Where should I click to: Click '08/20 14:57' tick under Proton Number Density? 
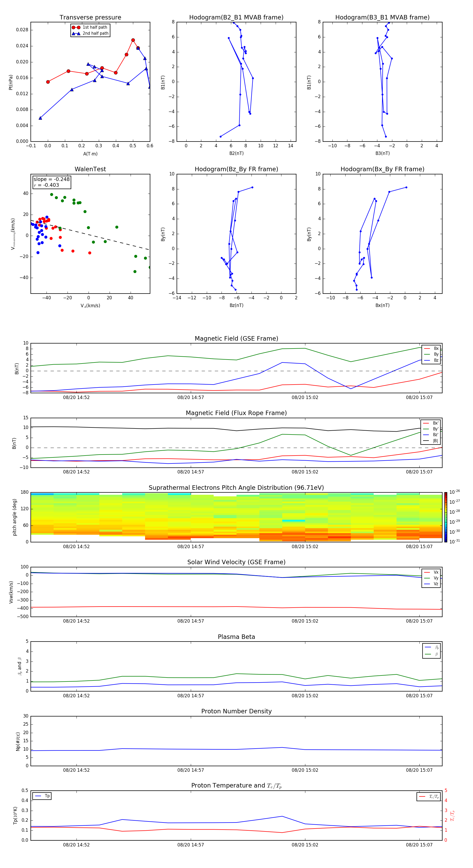[x=191, y=770]
